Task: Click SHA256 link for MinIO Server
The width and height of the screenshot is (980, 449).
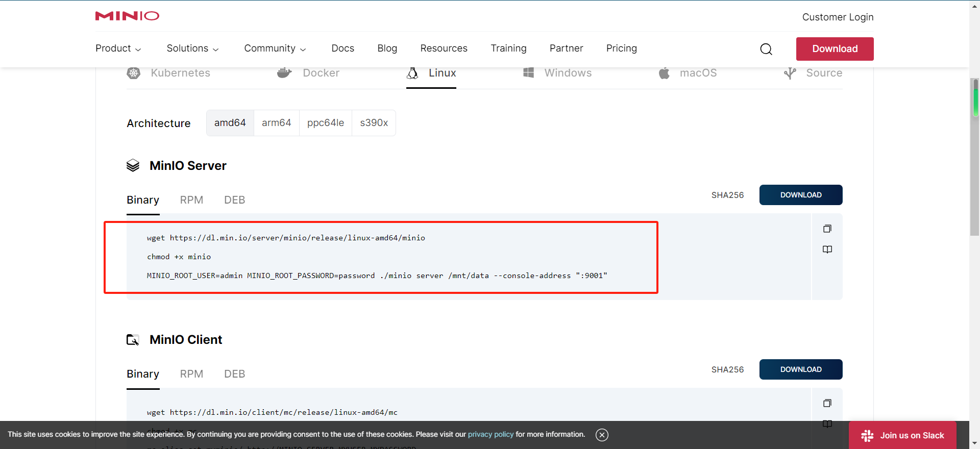Action: pos(727,195)
